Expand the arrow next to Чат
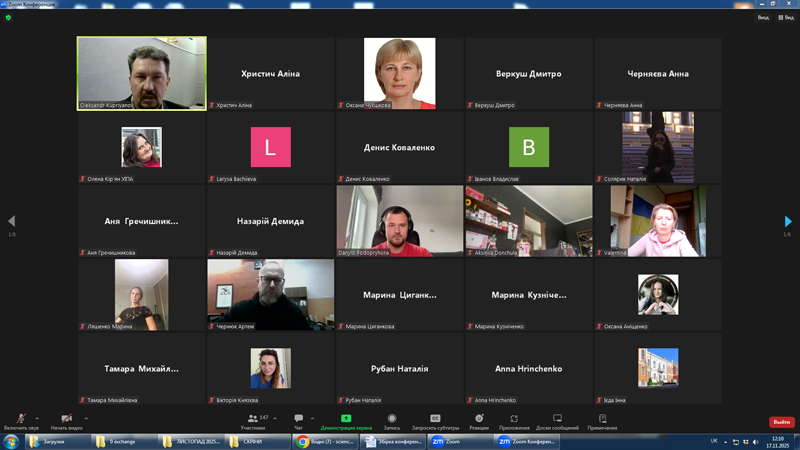 (x=312, y=418)
